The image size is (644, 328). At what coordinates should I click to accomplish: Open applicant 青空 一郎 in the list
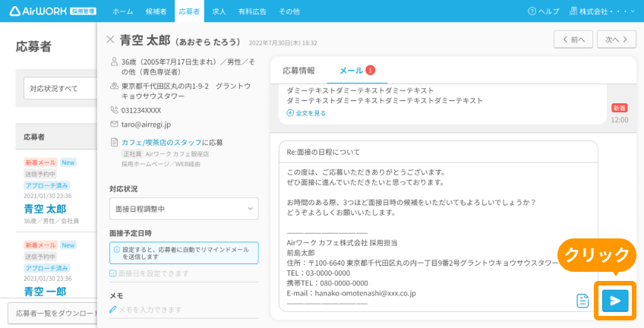(x=45, y=291)
